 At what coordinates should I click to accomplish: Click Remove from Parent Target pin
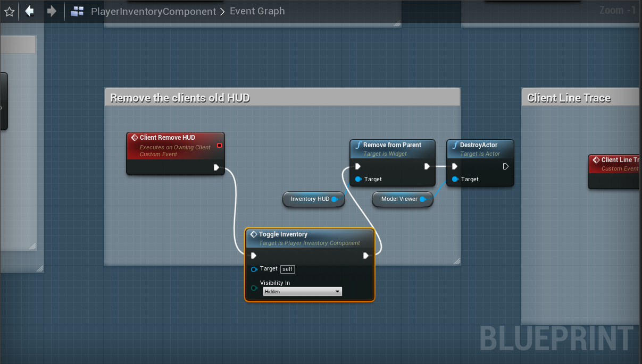tap(358, 179)
